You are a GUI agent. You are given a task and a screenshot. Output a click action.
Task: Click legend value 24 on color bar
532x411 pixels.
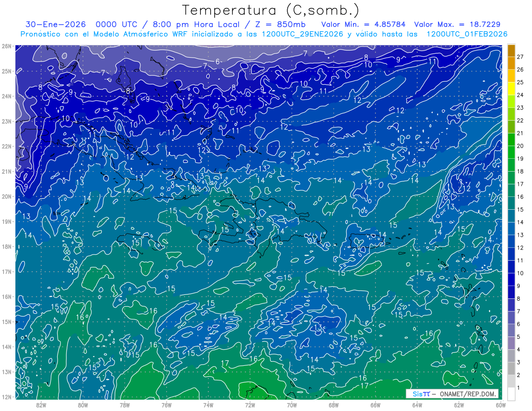(520, 95)
